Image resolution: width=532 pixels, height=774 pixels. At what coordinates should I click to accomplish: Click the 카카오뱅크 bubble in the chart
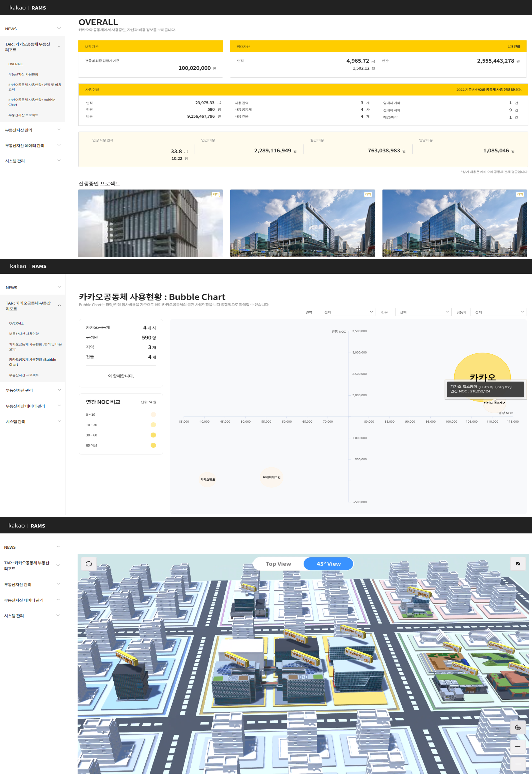pyautogui.click(x=208, y=479)
